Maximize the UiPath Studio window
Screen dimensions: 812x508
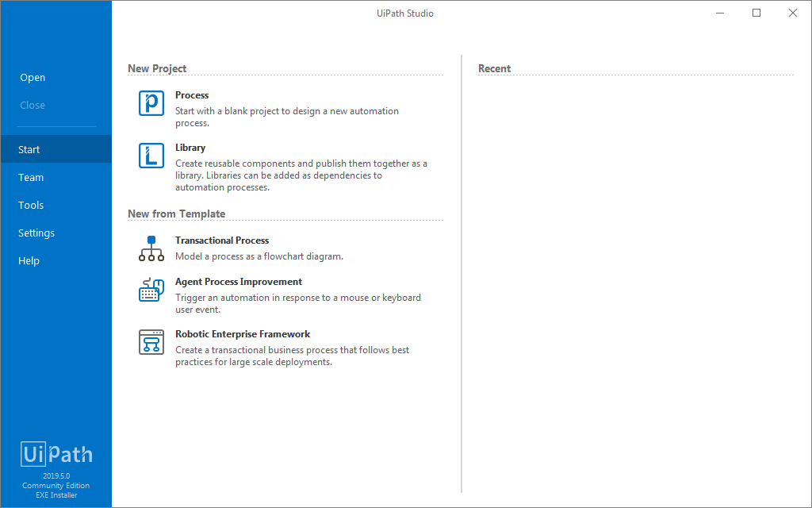point(756,13)
